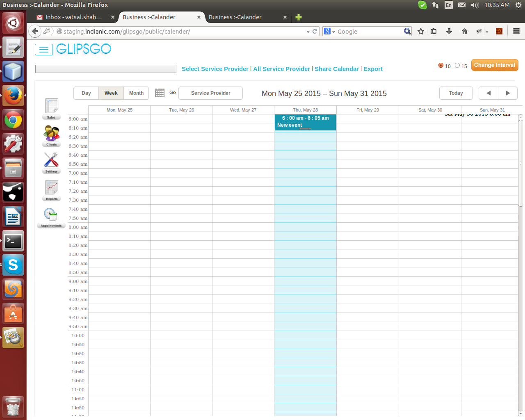Screen dimensions: 525x420
Task: Open the New event at 6:00 am
Action: click(x=305, y=122)
